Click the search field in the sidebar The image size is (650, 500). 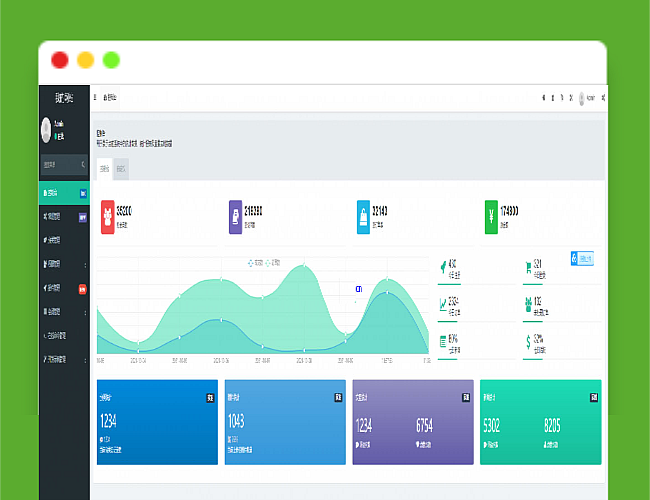[x=62, y=163]
